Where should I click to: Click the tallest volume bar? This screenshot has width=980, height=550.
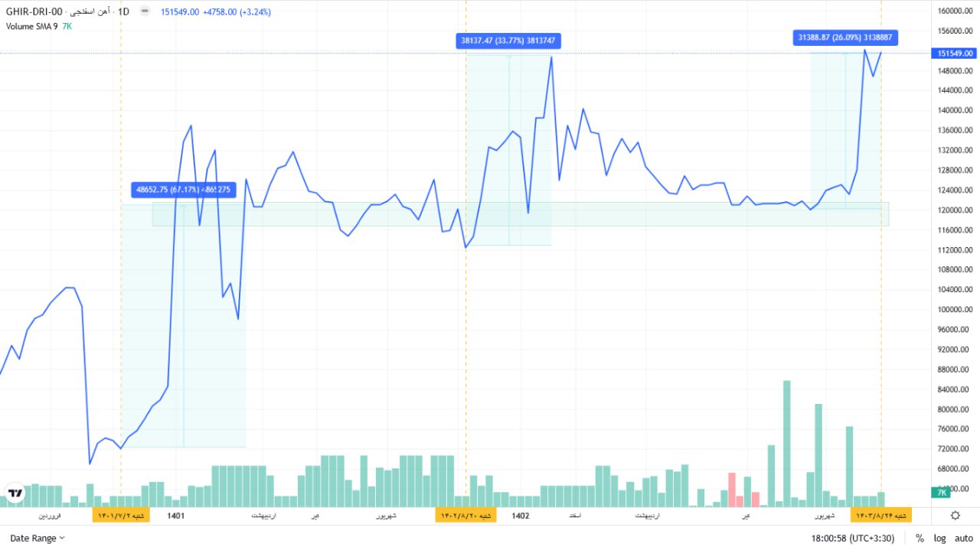pyautogui.click(x=786, y=444)
